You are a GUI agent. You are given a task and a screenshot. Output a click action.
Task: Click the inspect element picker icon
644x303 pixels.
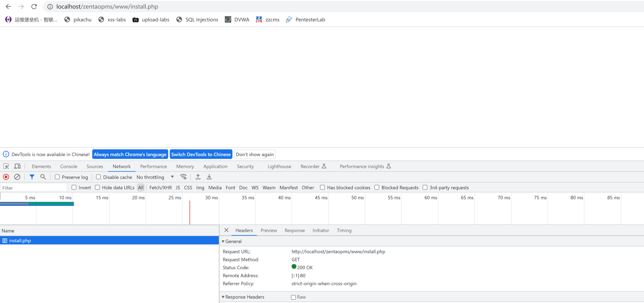pos(6,166)
